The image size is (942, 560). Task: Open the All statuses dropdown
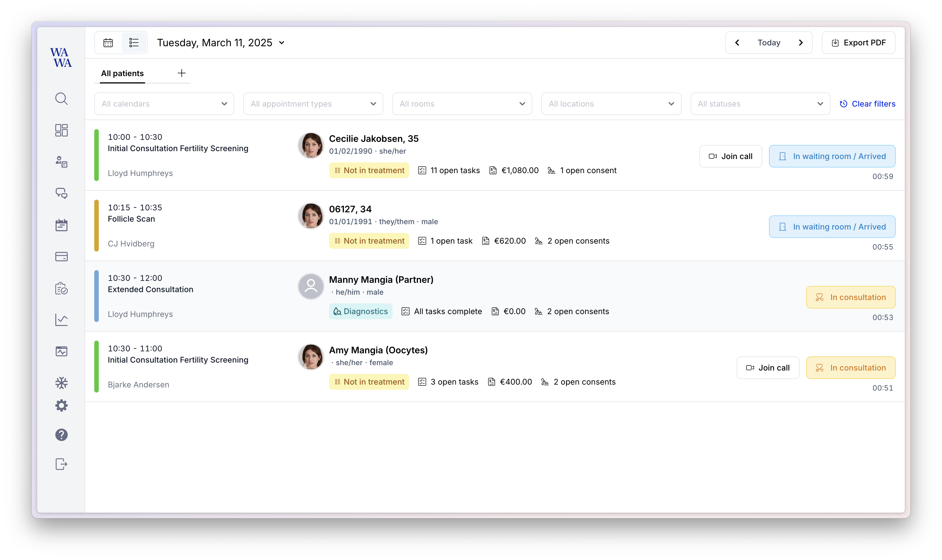[x=760, y=104]
